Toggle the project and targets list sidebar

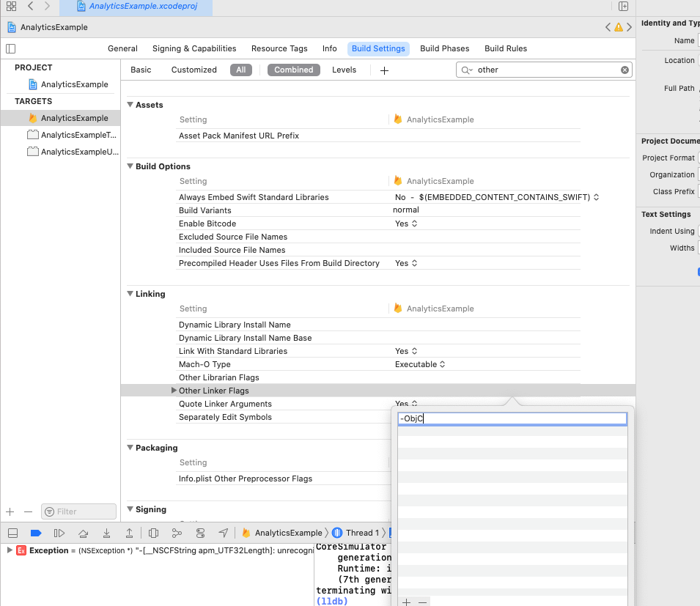[10, 48]
